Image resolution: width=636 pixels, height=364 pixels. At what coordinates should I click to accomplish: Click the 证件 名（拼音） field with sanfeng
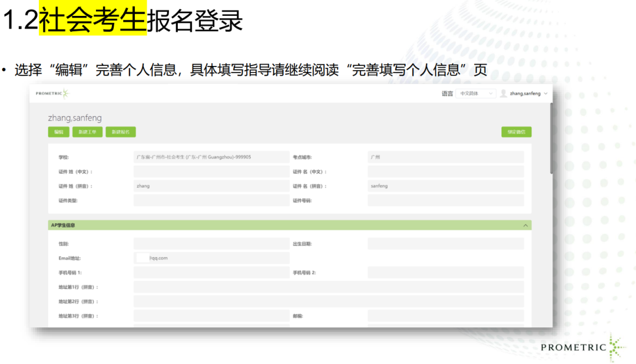pos(445,186)
